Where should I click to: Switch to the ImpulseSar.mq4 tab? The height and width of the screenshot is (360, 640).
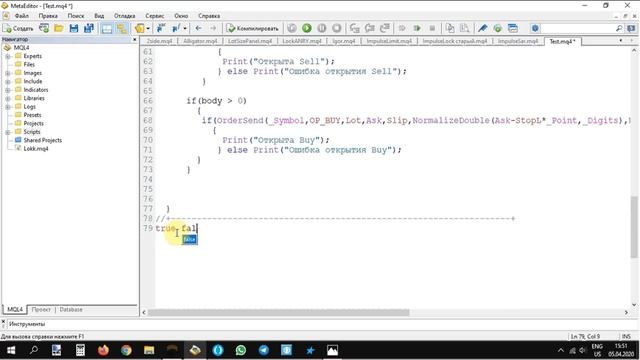pos(518,41)
